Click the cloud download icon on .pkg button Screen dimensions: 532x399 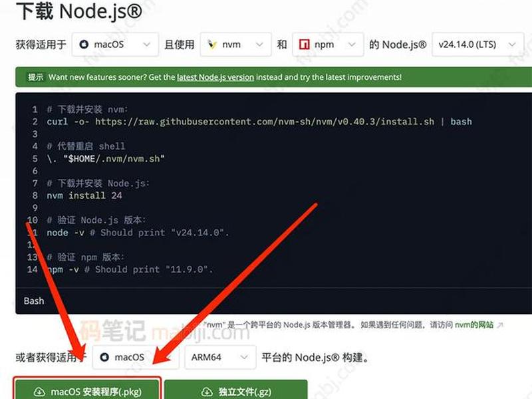(x=39, y=392)
